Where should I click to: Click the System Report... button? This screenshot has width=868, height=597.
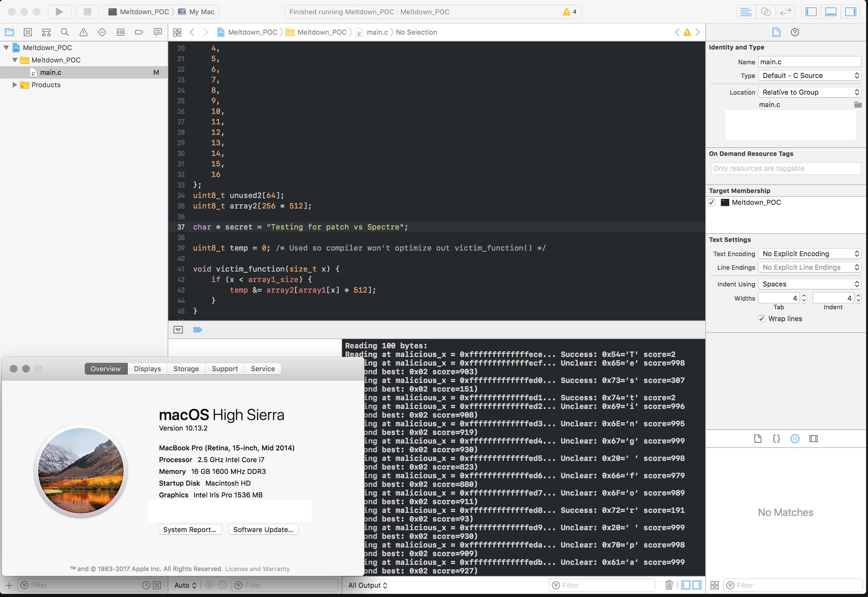(x=189, y=530)
